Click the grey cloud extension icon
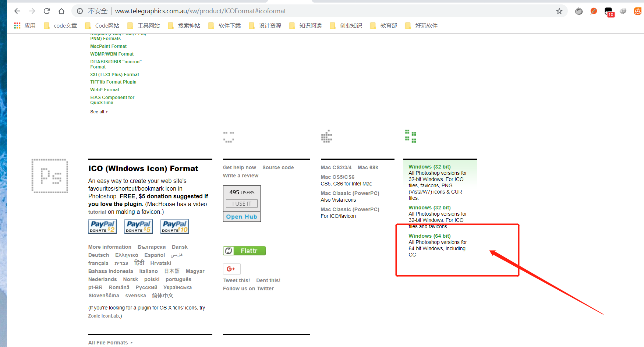 pyautogui.click(x=623, y=11)
